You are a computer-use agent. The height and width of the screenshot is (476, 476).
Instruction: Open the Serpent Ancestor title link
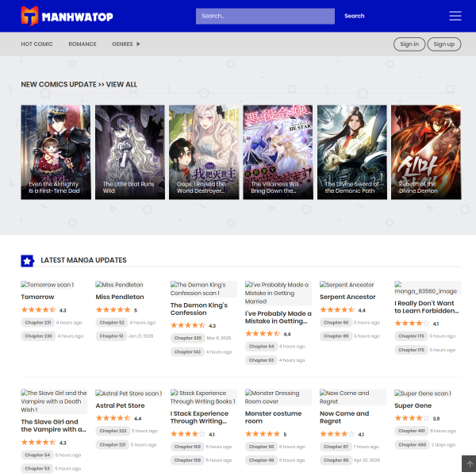point(347,297)
